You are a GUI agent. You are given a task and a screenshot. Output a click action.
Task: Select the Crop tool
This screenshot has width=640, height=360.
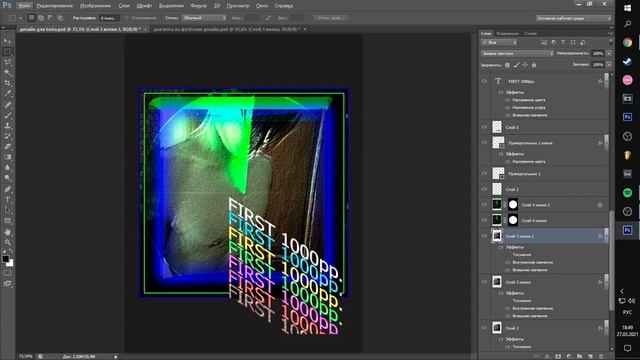point(7,83)
